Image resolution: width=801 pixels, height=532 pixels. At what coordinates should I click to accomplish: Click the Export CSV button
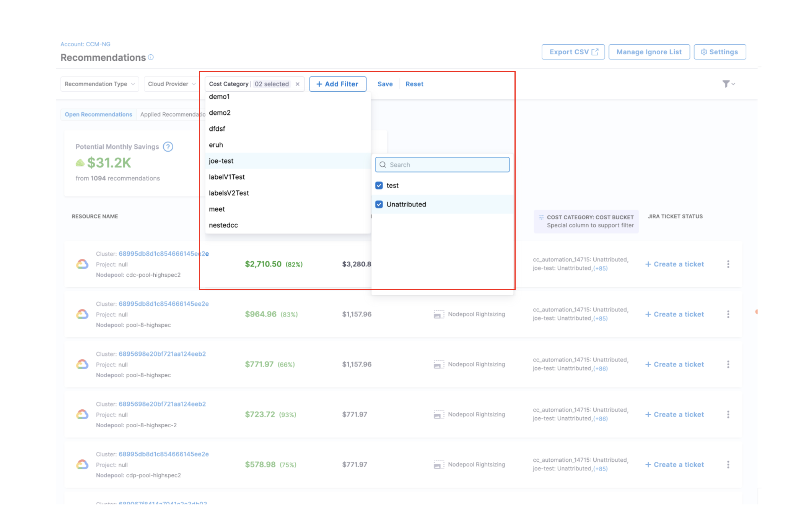tap(573, 52)
